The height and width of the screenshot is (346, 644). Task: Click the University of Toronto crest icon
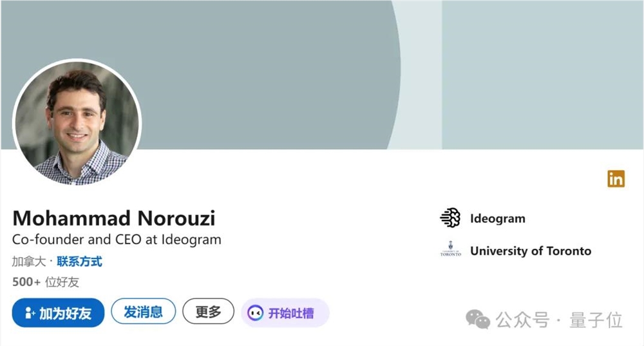[x=451, y=249]
